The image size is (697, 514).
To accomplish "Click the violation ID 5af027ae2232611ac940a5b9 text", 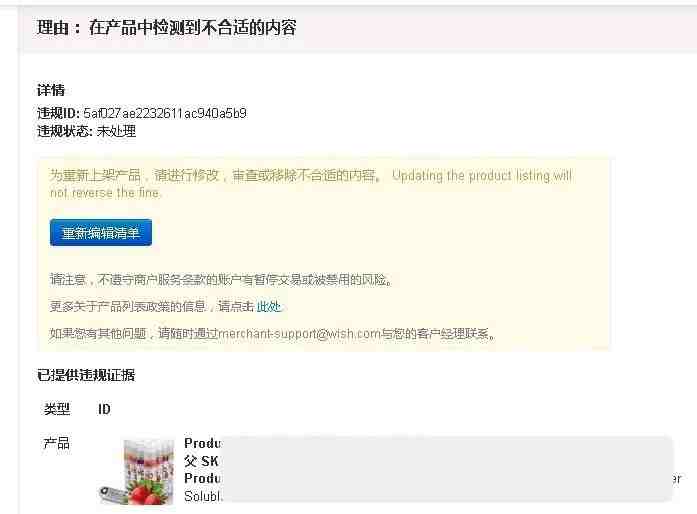I will [165, 113].
